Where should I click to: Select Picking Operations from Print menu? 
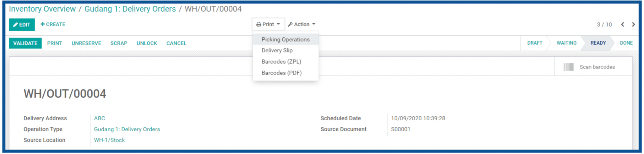[286, 39]
